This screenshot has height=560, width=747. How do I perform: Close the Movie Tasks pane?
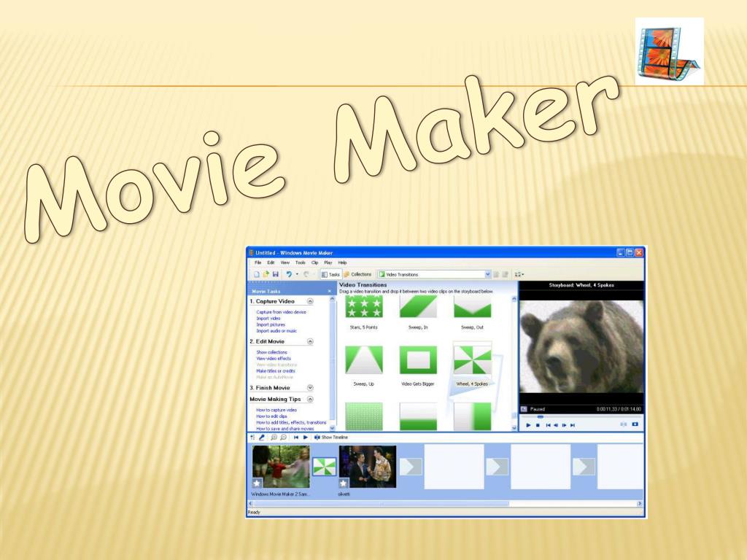pos(329,291)
